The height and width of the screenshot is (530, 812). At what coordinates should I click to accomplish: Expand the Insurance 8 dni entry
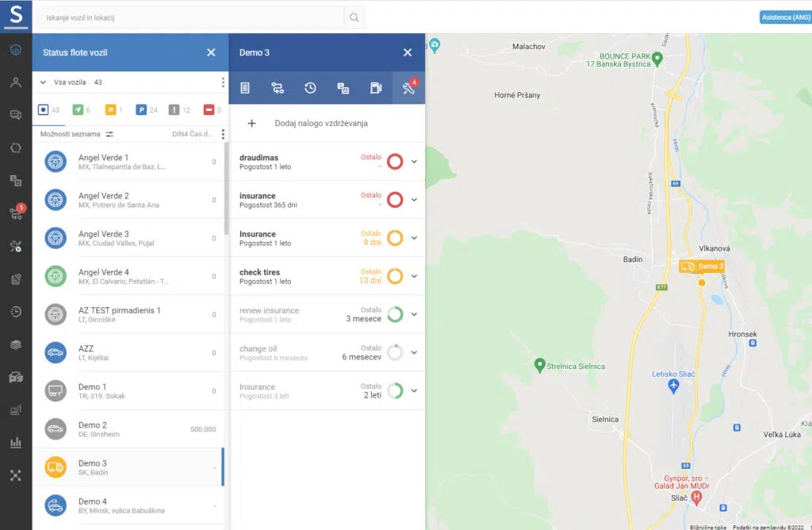[414, 238]
